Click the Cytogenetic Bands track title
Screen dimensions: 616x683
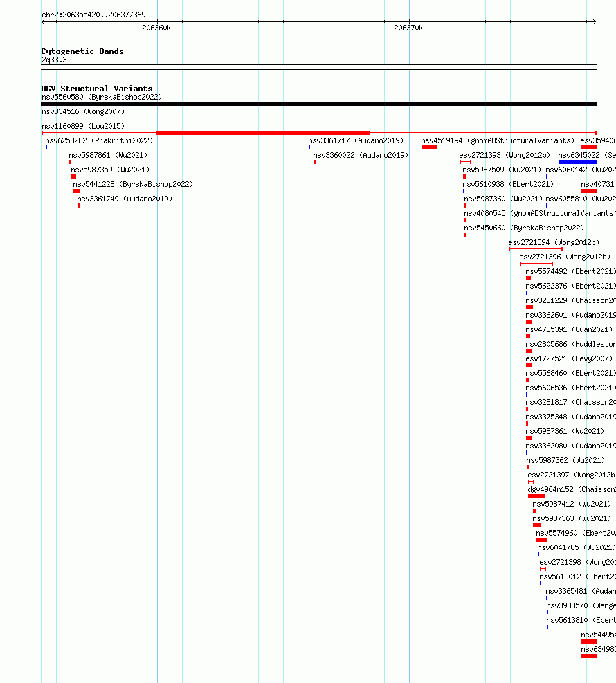82,51
